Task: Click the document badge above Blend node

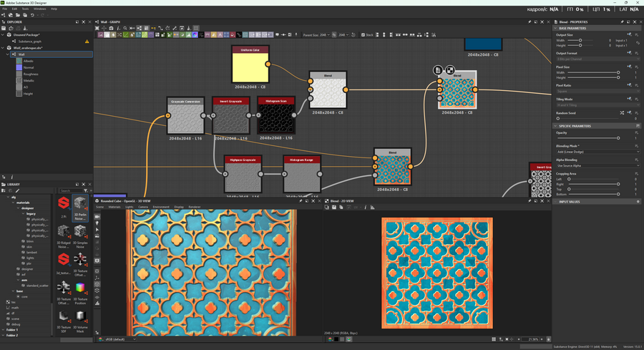Action: coord(438,69)
